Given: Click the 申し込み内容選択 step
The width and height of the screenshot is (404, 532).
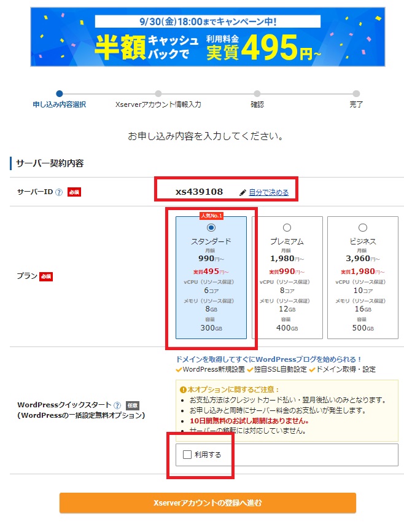Looking at the screenshot, I should (x=60, y=104).
